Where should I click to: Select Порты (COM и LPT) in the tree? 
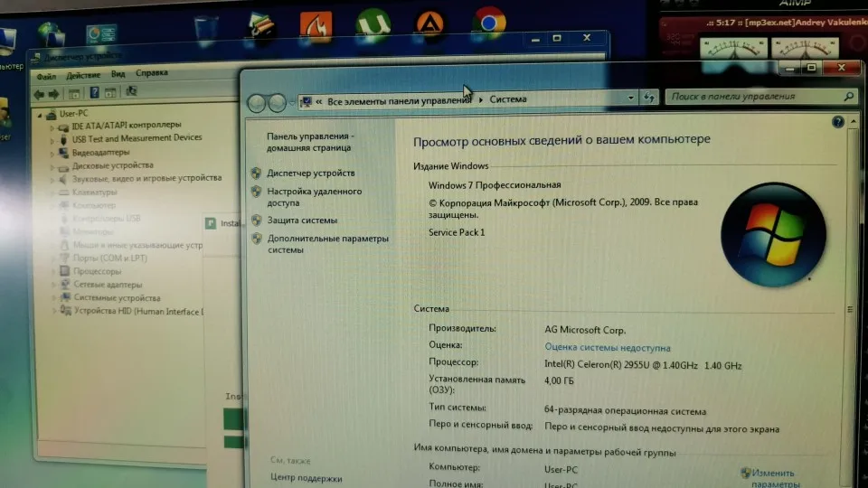(110, 258)
